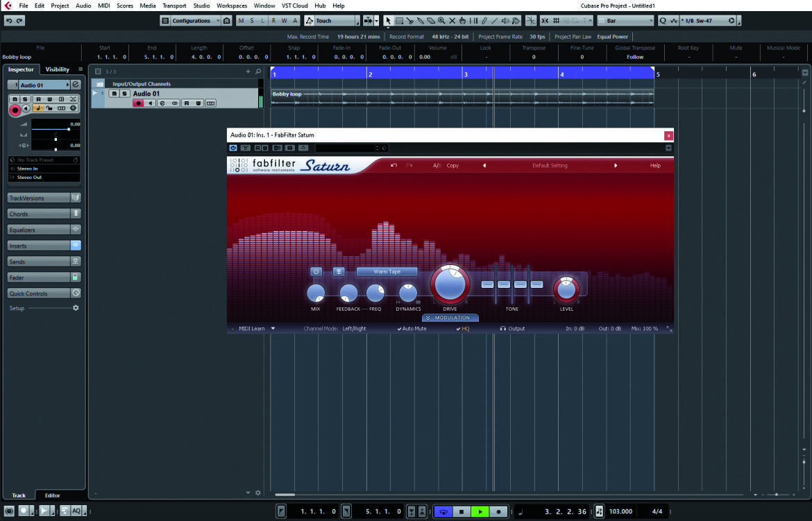Open the MIDI Learn dropdown arrow
The image size is (812, 521).
pyautogui.click(x=273, y=328)
